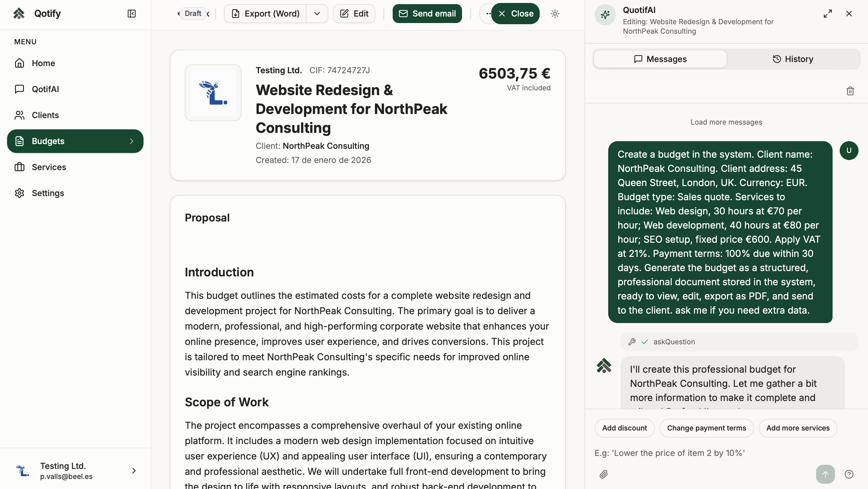The image size is (868, 489).
Task: Expand the Testing Ltd. account switcher
Action: click(134, 470)
